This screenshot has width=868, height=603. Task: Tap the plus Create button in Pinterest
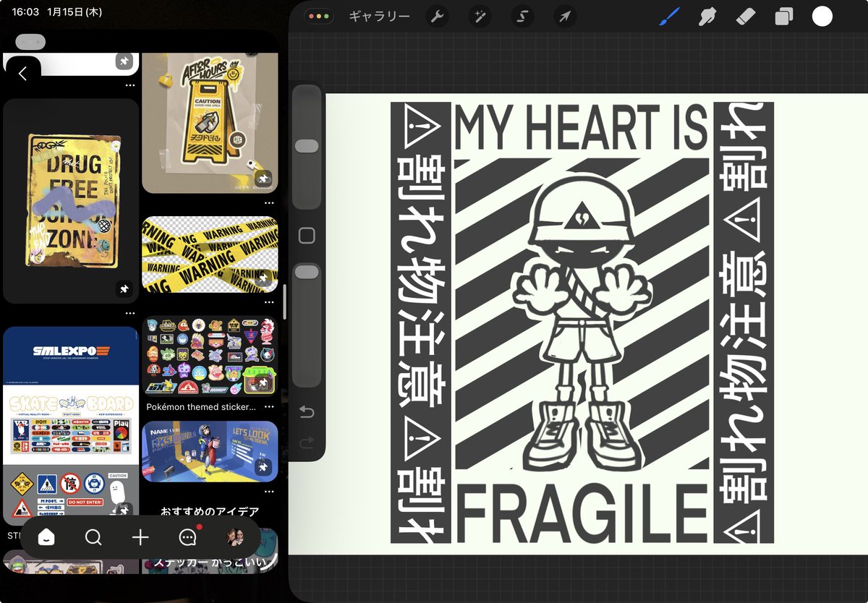point(140,537)
